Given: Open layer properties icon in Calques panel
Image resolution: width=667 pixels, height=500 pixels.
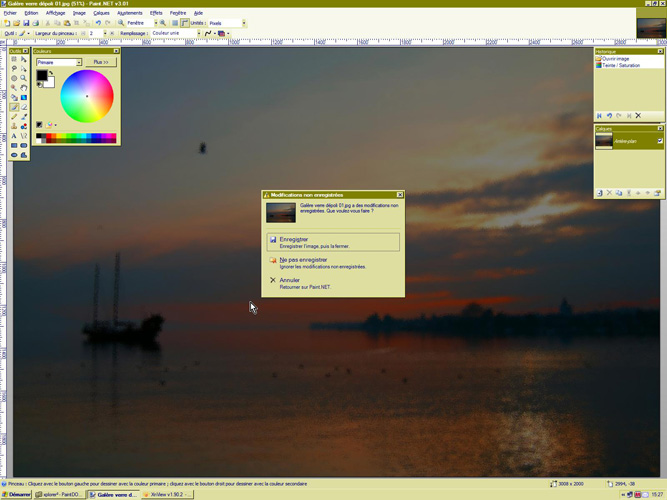Looking at the screenshot, I should (x=657, y=193).
